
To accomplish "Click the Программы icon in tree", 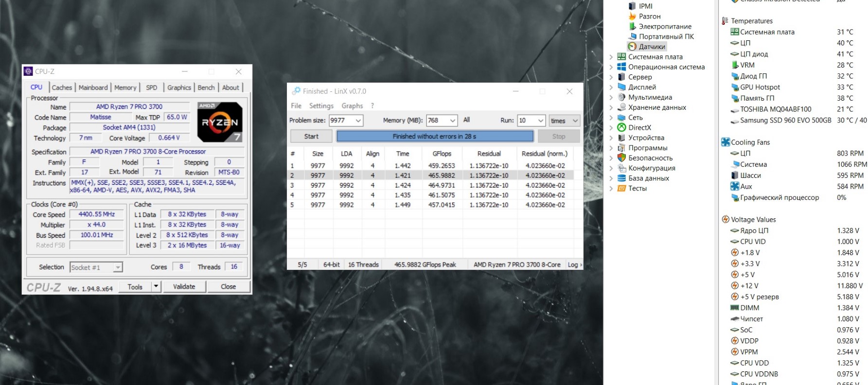I will click(621, 148).
